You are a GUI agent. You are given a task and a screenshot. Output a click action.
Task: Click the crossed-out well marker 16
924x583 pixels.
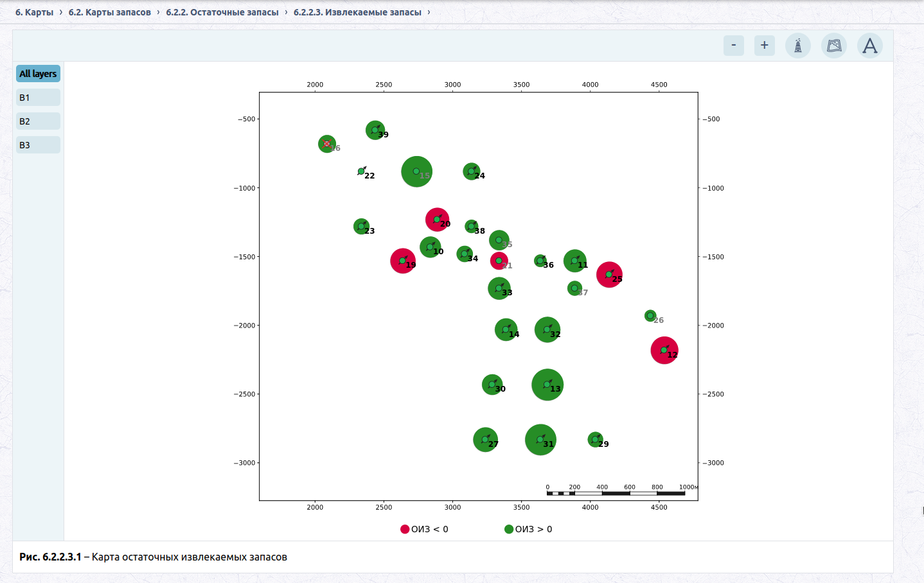tap(327, 144)
